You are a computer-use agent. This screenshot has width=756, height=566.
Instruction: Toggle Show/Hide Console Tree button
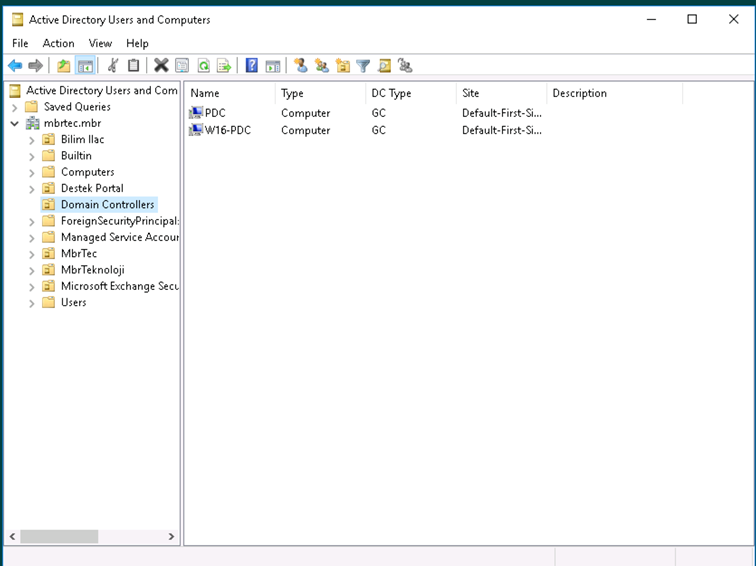(85, 66)
